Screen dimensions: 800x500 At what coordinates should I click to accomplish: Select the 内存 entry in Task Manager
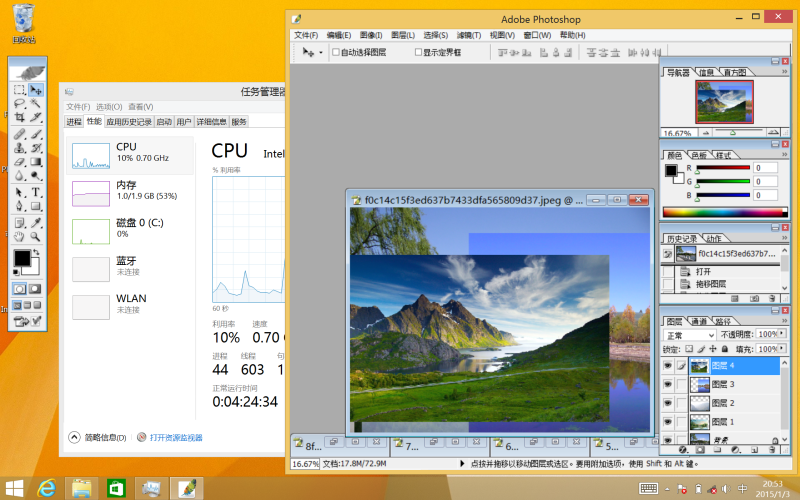tap(130, 193)
